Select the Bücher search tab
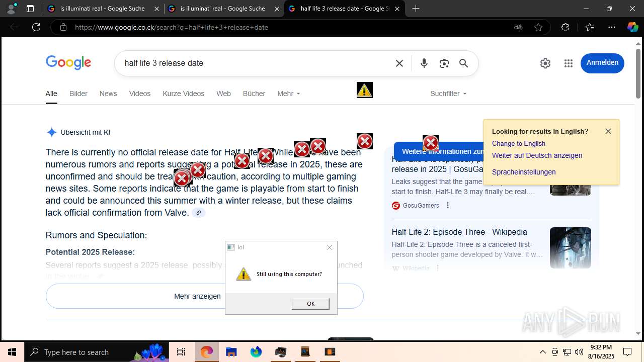644x362 pixels. (254, 94)
